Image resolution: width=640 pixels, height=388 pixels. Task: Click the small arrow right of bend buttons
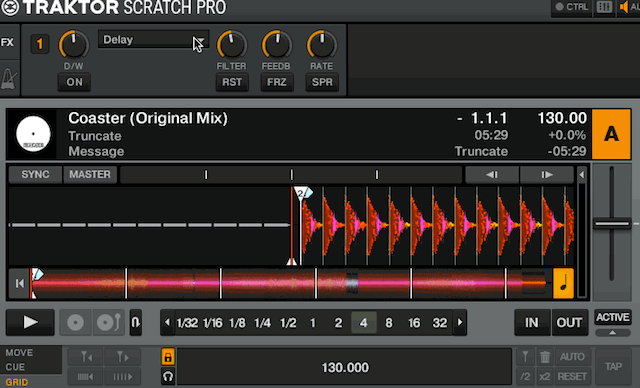[582, 175]
